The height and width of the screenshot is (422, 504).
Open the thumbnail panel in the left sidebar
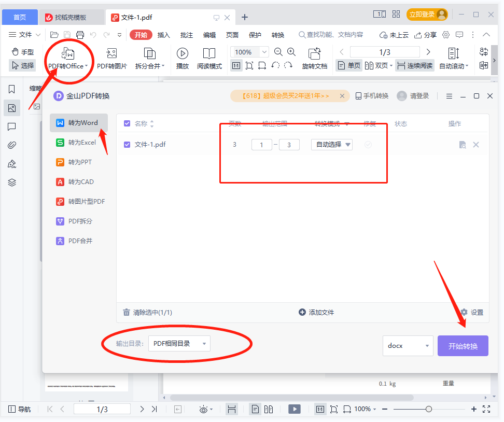click(12, 108)
